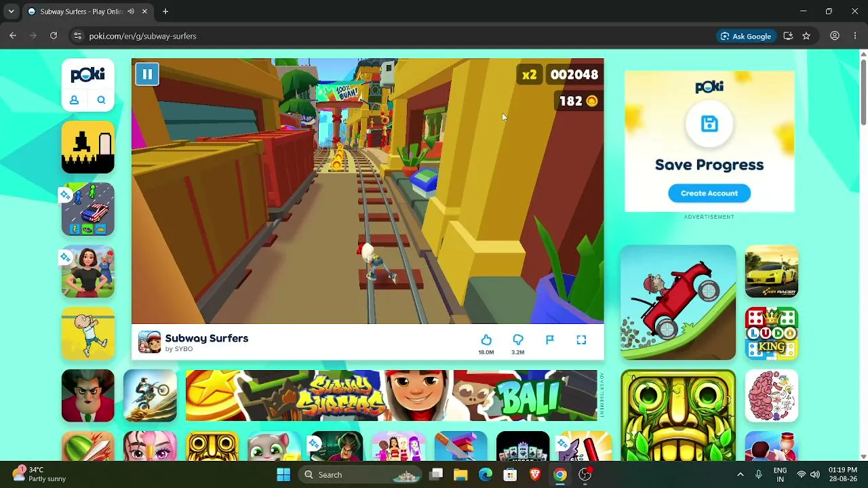Open the clock and date panel
The height and width of the screenshot is (488, 868).
coord(843,474)
